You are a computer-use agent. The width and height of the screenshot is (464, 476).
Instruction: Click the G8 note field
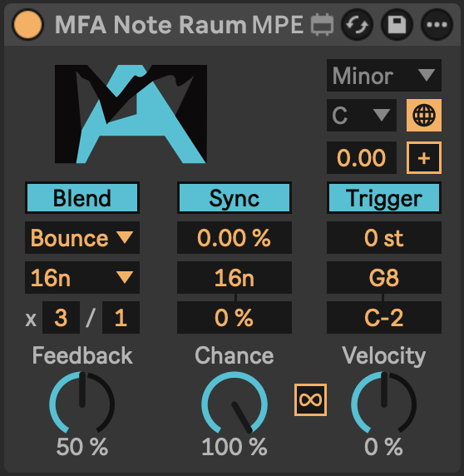384,277
